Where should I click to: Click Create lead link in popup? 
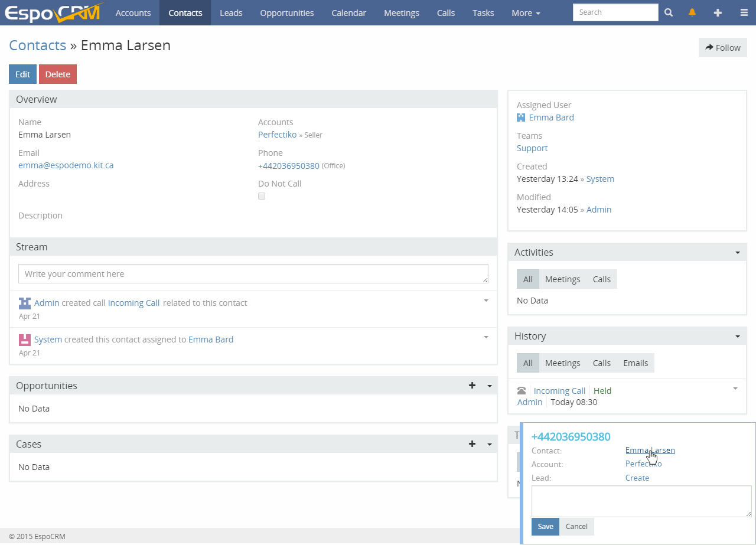637,478
